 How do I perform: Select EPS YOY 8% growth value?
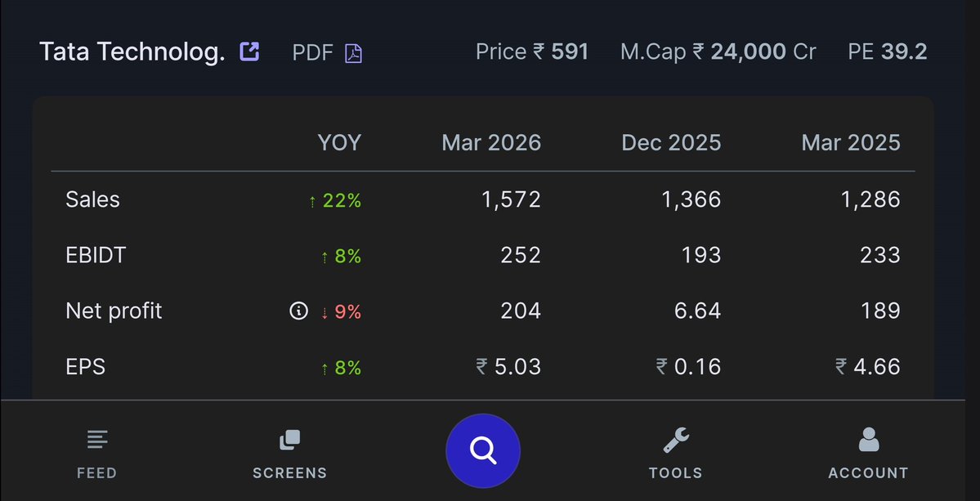pyautogui.click(x=341, y=368)
